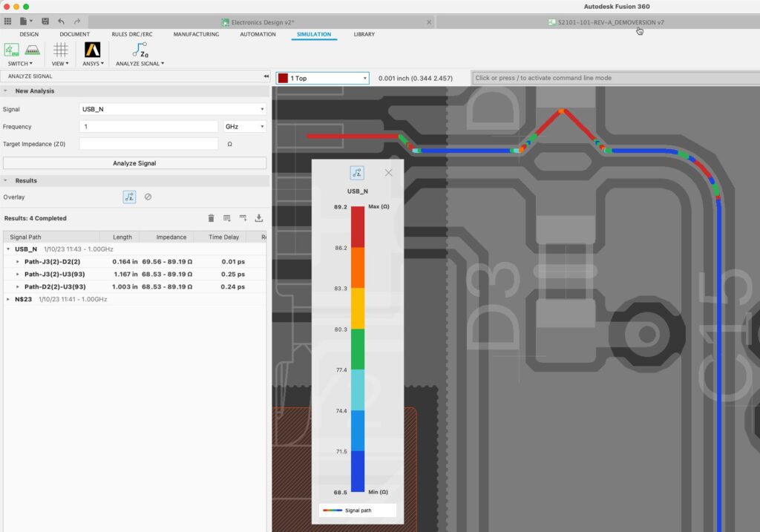
Task: Open the Ansys tool icon
Action: click(92, 50)
